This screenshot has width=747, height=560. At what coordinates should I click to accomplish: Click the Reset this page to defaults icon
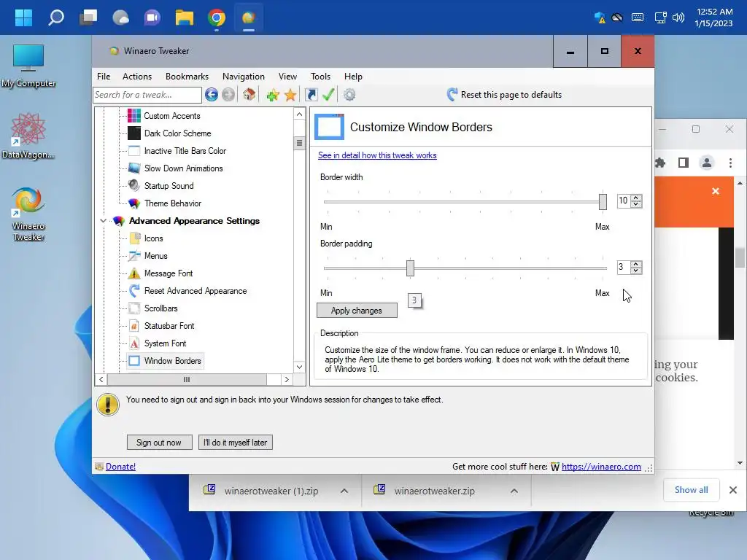[x=452, y=94]
